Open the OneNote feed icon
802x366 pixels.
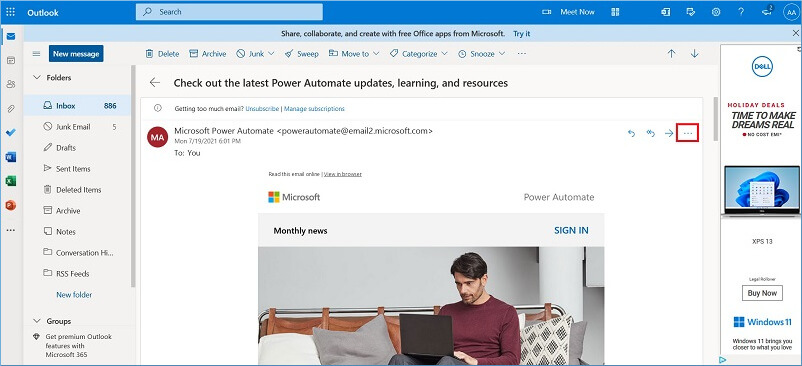coord(665,12)
